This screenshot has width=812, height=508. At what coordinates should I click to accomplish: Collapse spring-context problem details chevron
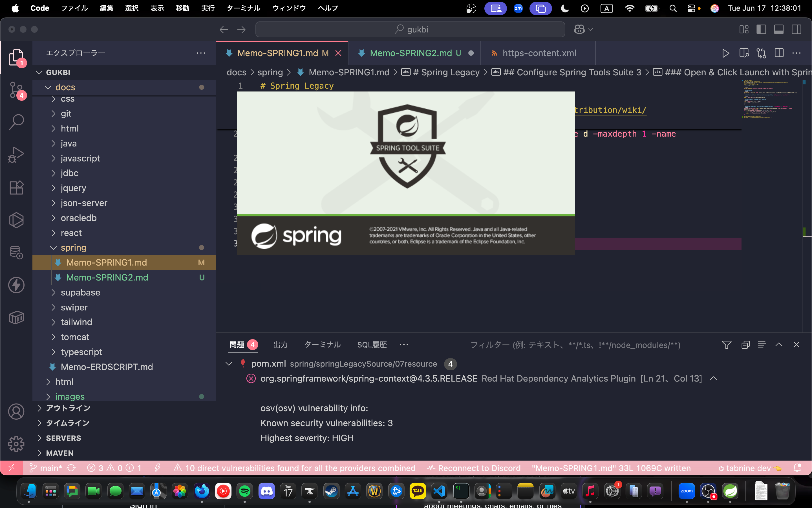pyautogui.click(x=713, y=379)
